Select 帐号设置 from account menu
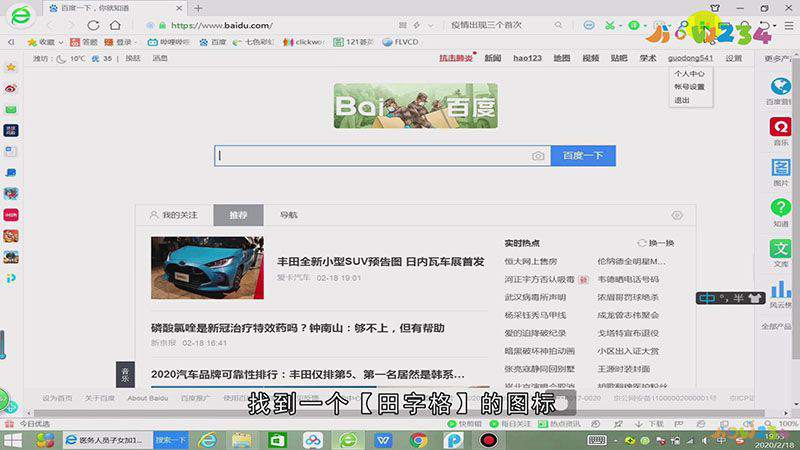Image resolution: width=800 pixels, height=450 pixels. point(689,87)
